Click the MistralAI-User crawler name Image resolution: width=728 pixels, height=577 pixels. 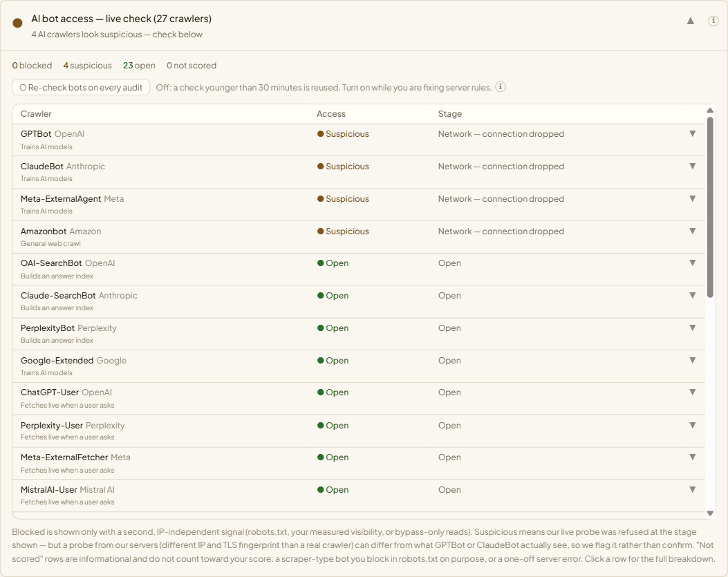tap(49, 489)
